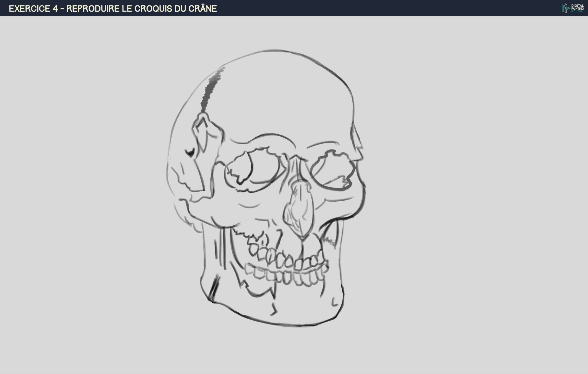
Task: Click the green triangle of the logo
Action: coord(569,8)
